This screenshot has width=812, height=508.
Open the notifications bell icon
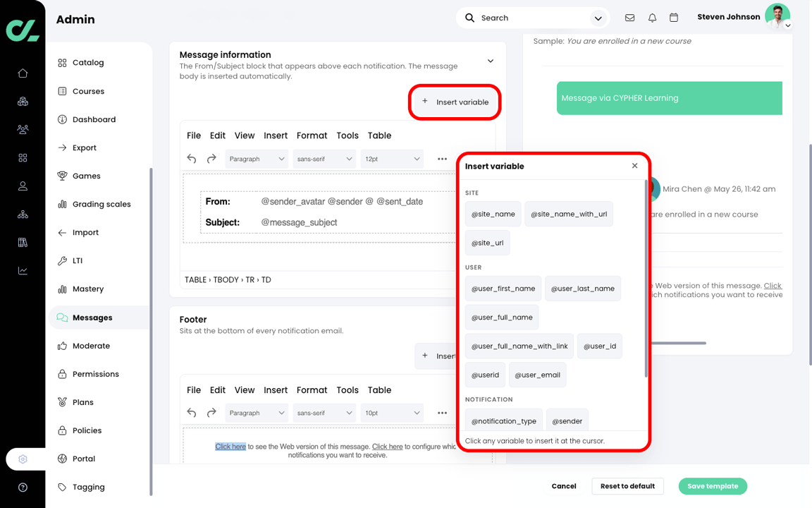pos(652,18)
